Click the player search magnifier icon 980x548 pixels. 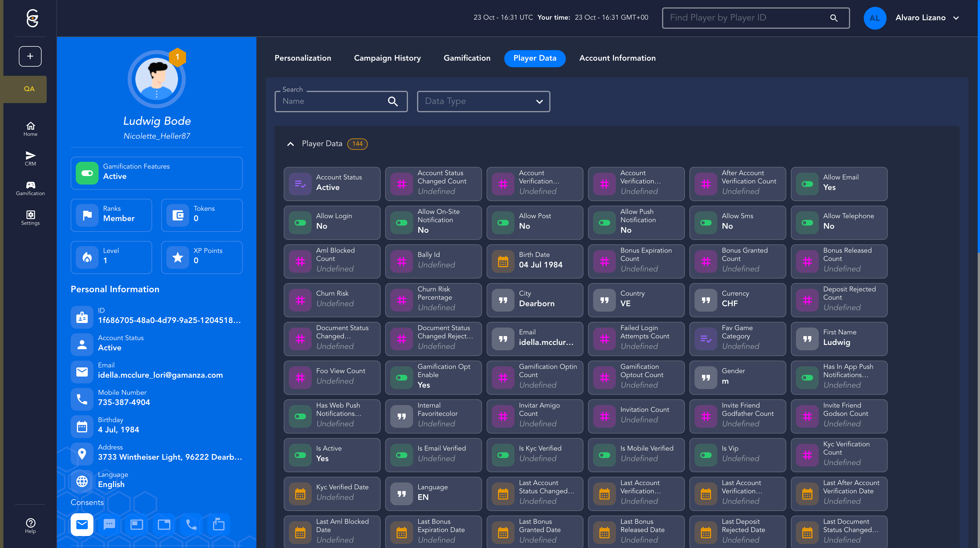click(834, 18)
